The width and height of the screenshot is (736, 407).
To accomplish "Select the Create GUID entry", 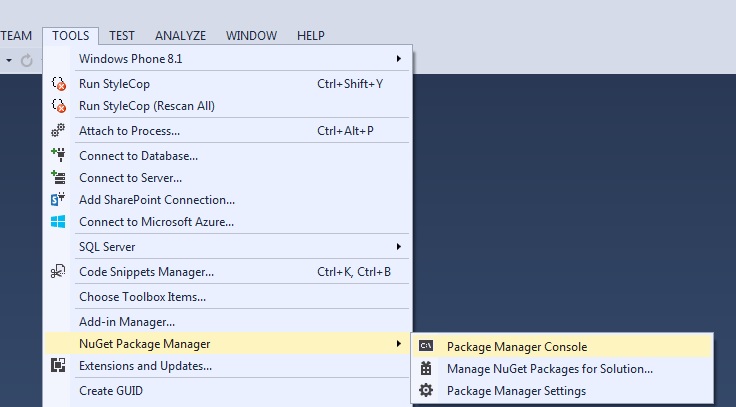I will [x=111, y=390].
